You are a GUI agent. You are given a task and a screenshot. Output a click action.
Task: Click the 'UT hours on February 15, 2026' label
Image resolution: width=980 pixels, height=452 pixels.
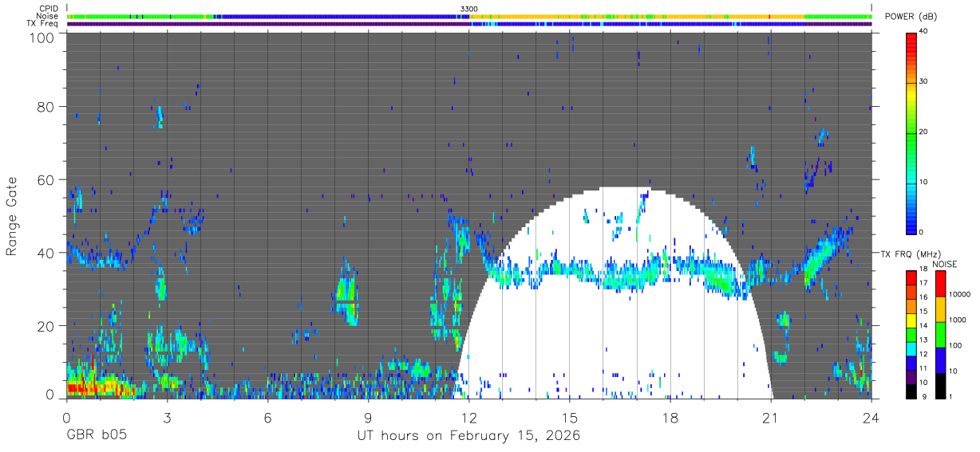(x=468, y=437)
